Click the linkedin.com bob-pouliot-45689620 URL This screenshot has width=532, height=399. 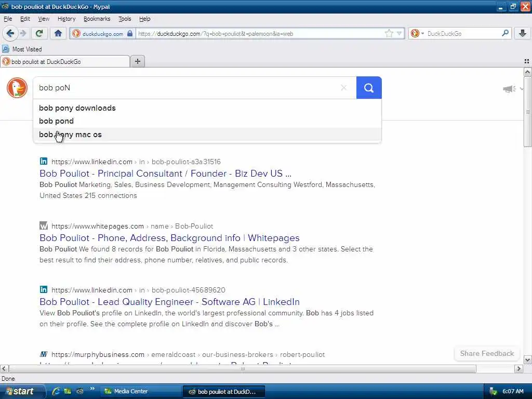[138, 290]
